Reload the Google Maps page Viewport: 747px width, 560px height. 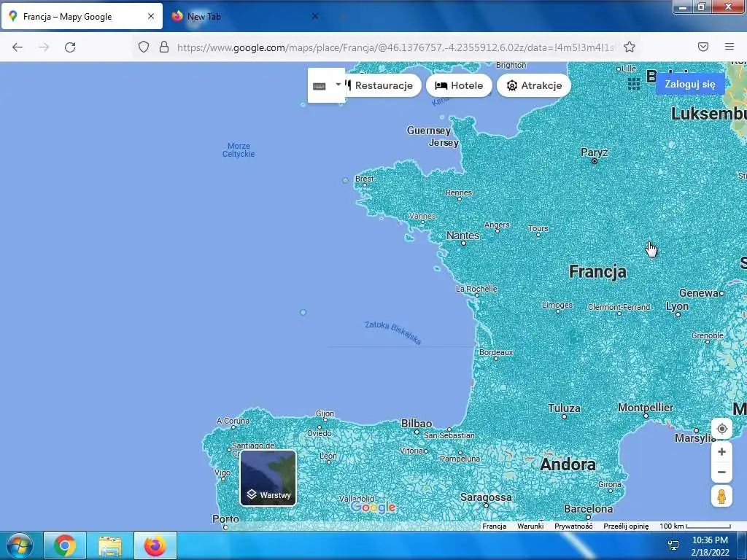[70, 47]
